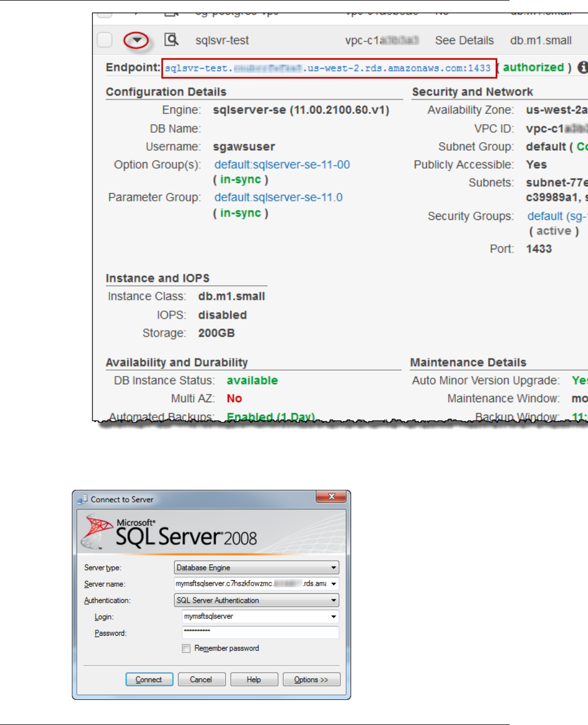
Task: Click the db.m1.small column value in row
Action: tap(541, 40)
